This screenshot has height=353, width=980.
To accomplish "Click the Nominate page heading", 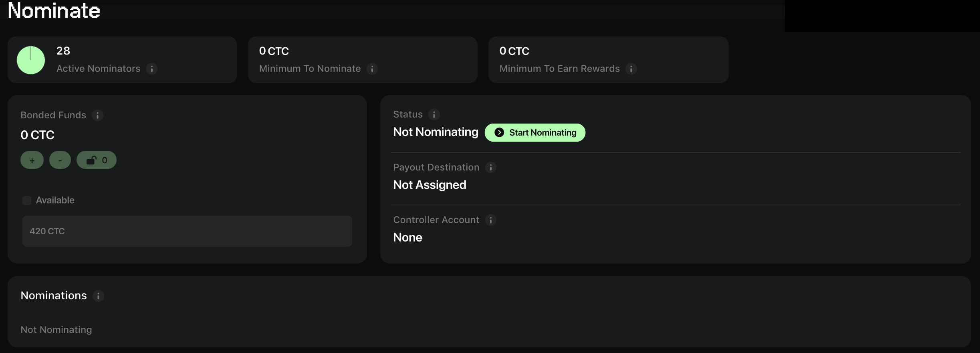I will pyautogui.click(x=54, y=10).
